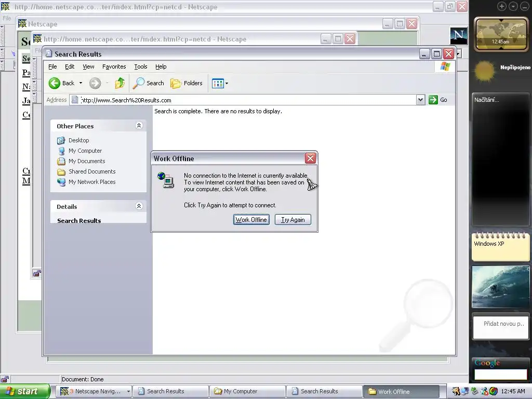Click the last colorful system tray icon
This screenshot has width=532, height=399.
coord(494,391)
